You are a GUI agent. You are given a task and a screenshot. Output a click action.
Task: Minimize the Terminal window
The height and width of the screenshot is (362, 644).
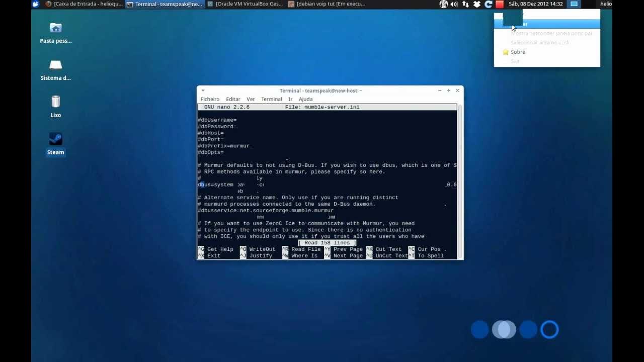tap(440, 90)
